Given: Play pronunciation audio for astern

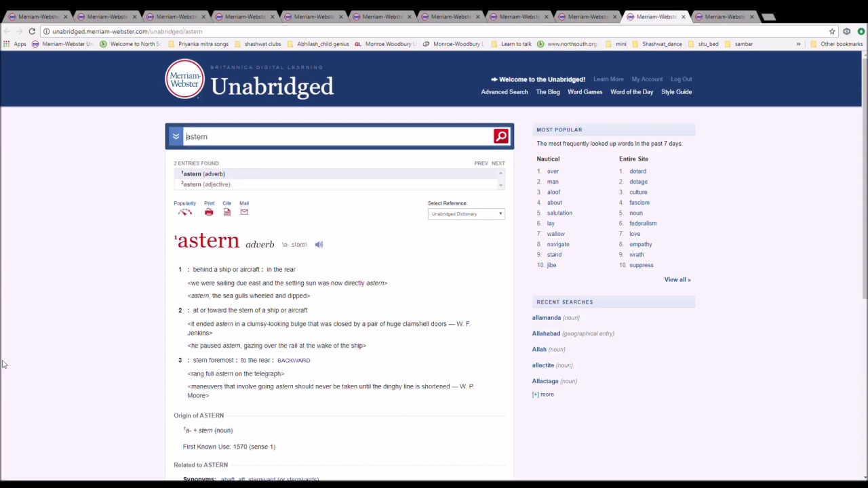Looking at the screenshot, I should click(319, 245).
